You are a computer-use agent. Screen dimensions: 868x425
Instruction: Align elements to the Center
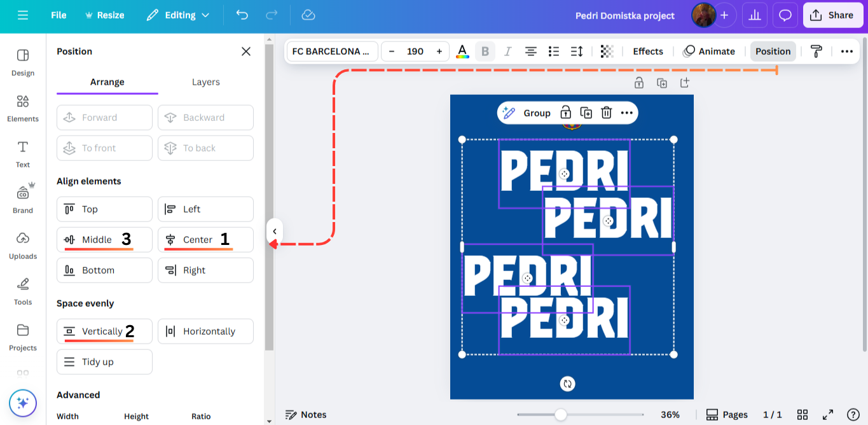tap(205, 240)
